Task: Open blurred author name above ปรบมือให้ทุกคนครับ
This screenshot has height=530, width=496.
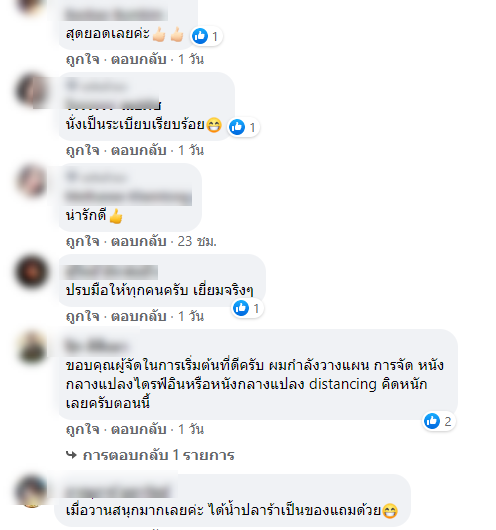Action: (112, 272)
